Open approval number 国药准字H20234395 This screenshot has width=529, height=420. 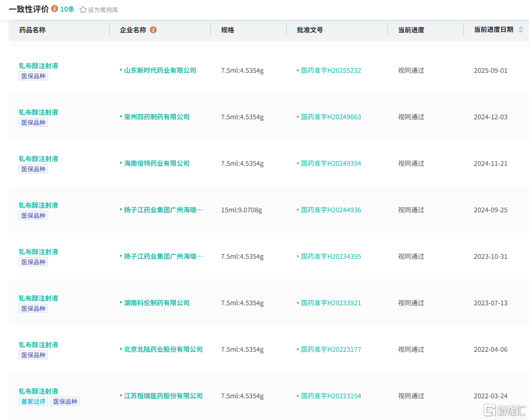point(331,257)
